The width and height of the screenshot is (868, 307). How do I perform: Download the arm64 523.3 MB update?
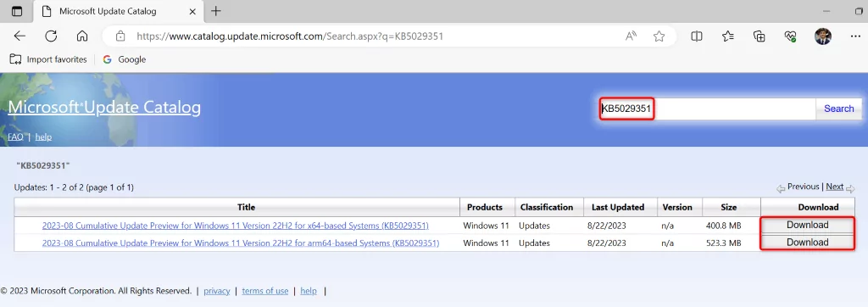pos(807,243)
